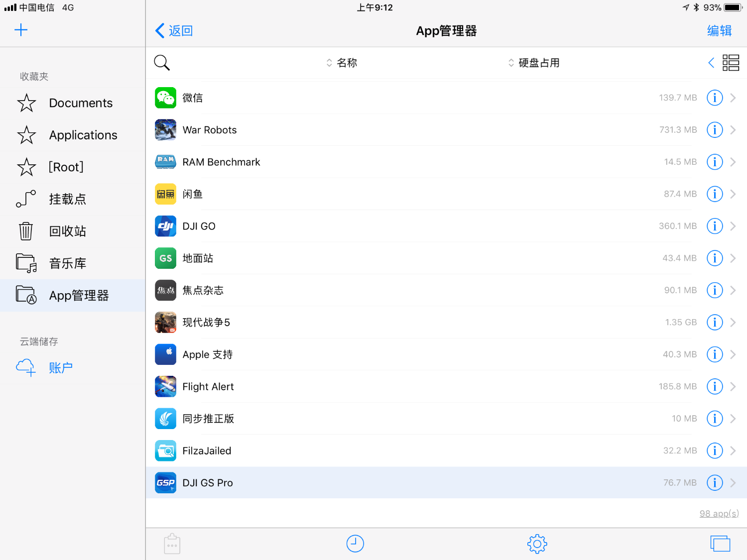
Task: Open Applications favorite in sidebar
Action: tap(73, 135)
